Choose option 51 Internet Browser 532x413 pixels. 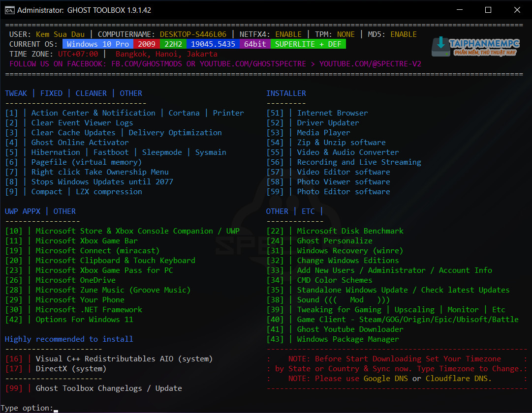[332, 113]
